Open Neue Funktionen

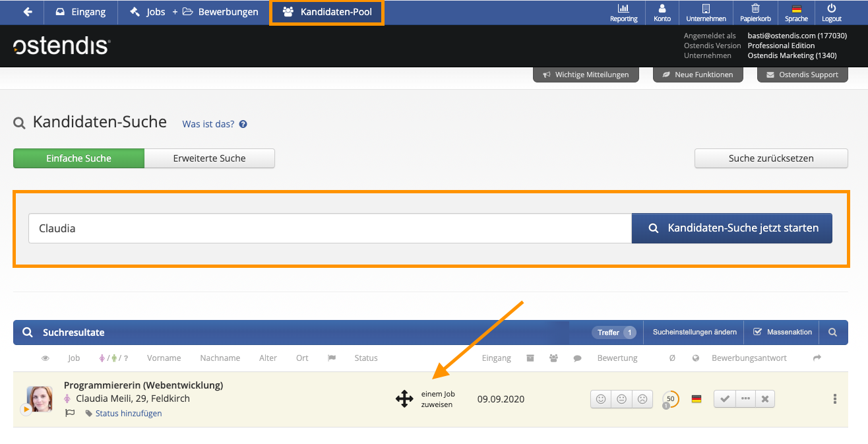coord(698,75)
